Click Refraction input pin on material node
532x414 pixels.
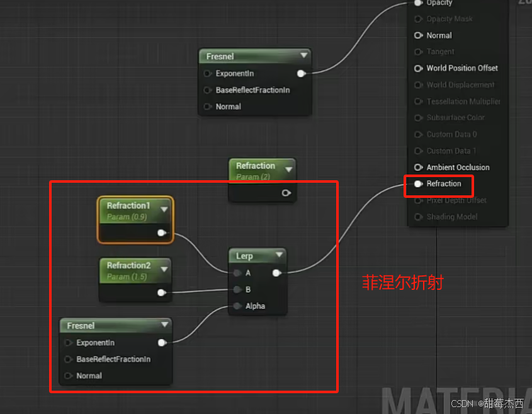(418, 184)
